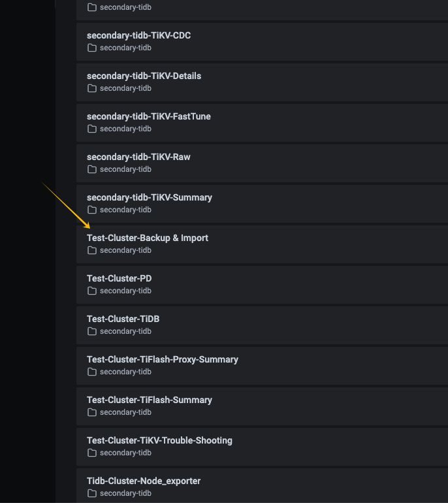Screen dimensions: 448x503
Task: Click the Test-Cluster-TiFlash-Summary dashboard title
Action: (x=149, y=400)
